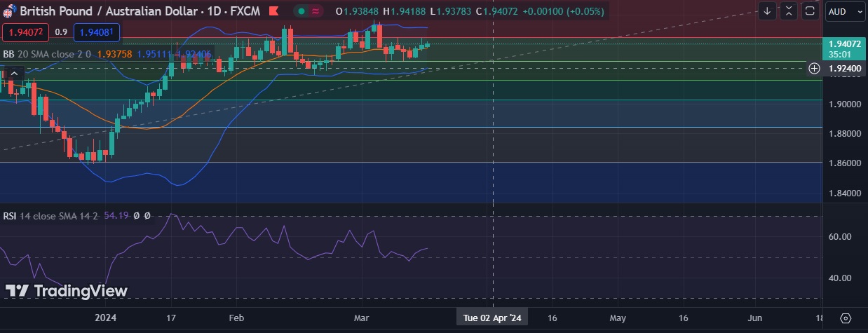The height and width of the screenshot is (333, 868).
Task: Click the low price value L1.93783
Action: (451, 11)
